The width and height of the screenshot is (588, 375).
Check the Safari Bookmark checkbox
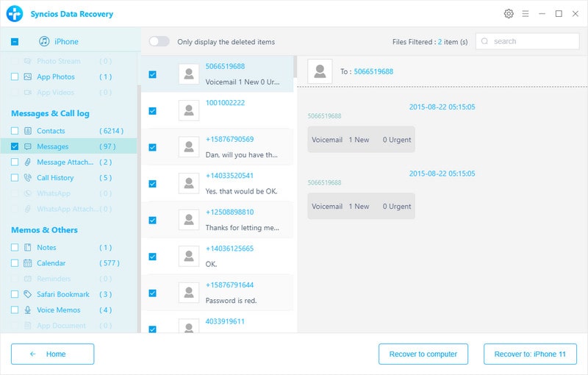click(15, 294)
